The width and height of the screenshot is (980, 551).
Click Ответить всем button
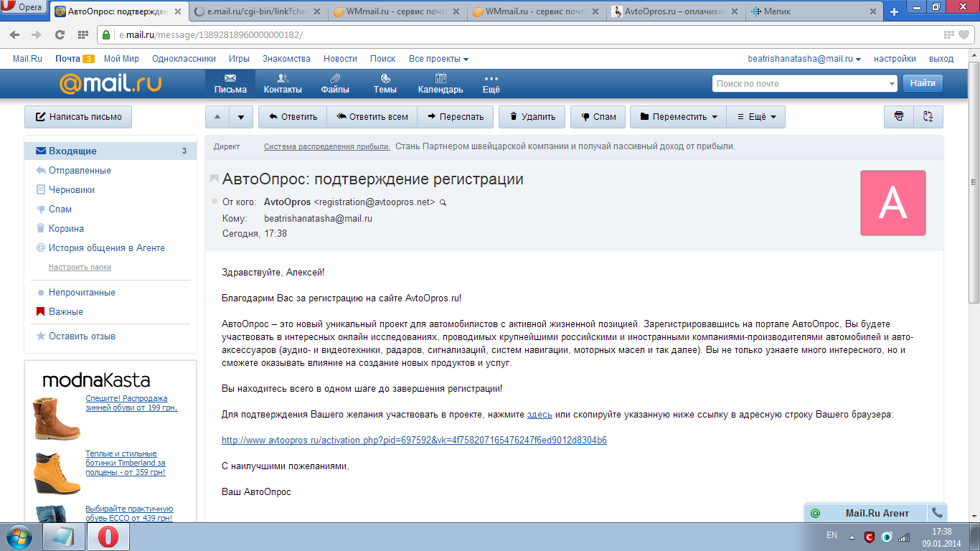372,117
